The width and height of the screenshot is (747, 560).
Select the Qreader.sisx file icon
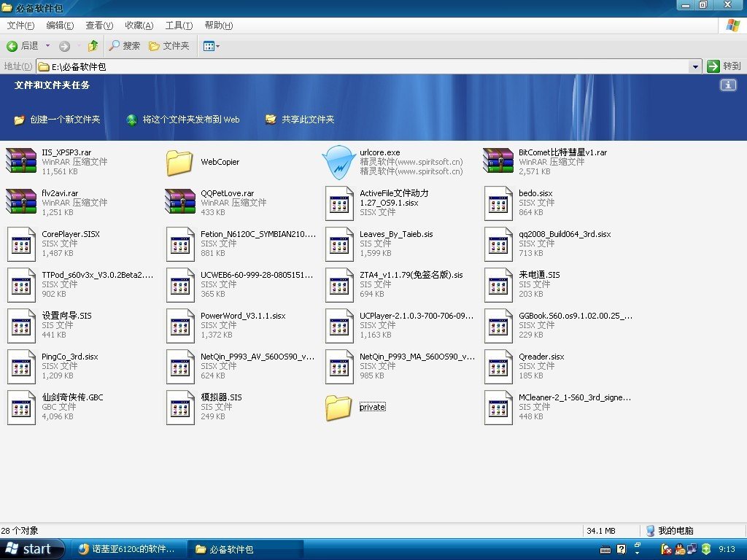pyautogui.click(x=498, y=366)
